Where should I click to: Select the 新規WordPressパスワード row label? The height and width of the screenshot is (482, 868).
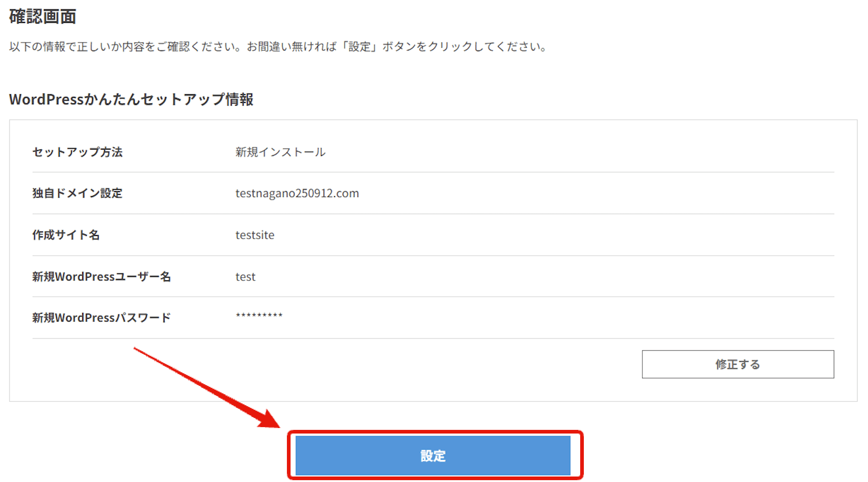pyautogui.click(x=101, y=318)
